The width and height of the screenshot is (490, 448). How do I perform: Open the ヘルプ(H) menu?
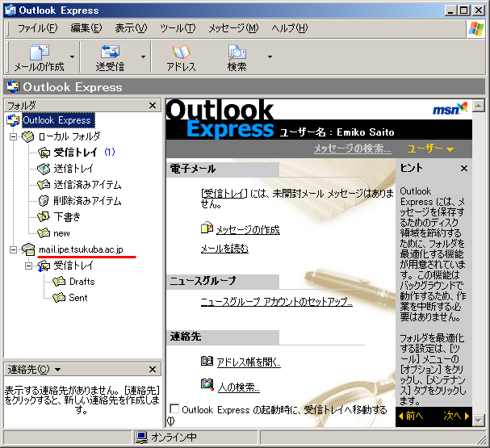pos(289,28)
